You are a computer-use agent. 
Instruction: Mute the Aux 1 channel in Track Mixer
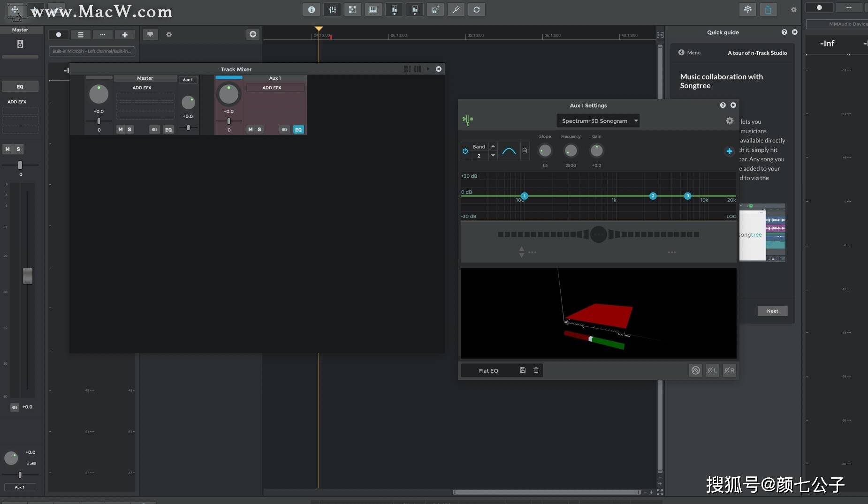pyautogui.click(x=251, y=129)
